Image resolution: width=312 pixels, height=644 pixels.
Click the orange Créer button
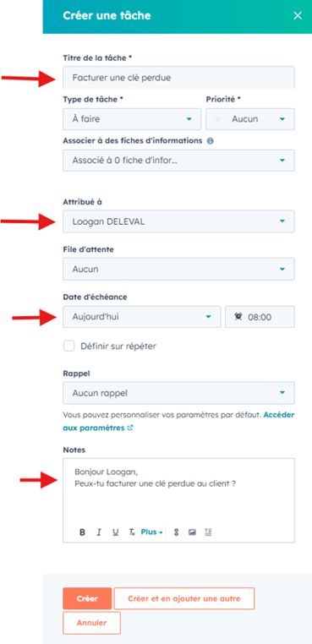point(87,598)
